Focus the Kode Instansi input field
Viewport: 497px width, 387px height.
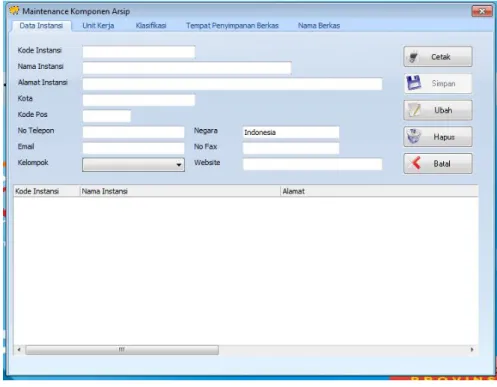point(139,52)
